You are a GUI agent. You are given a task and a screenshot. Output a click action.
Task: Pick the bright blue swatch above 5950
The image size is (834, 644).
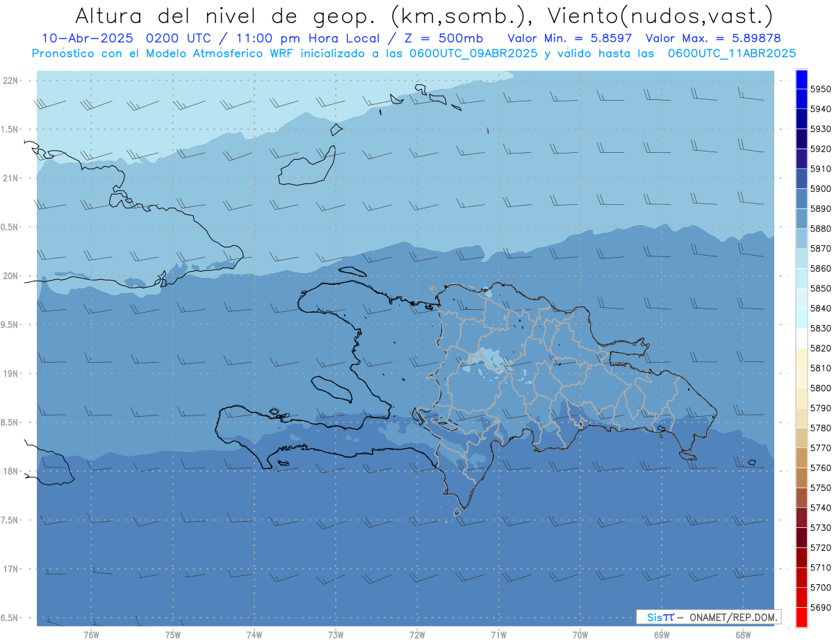801,79
